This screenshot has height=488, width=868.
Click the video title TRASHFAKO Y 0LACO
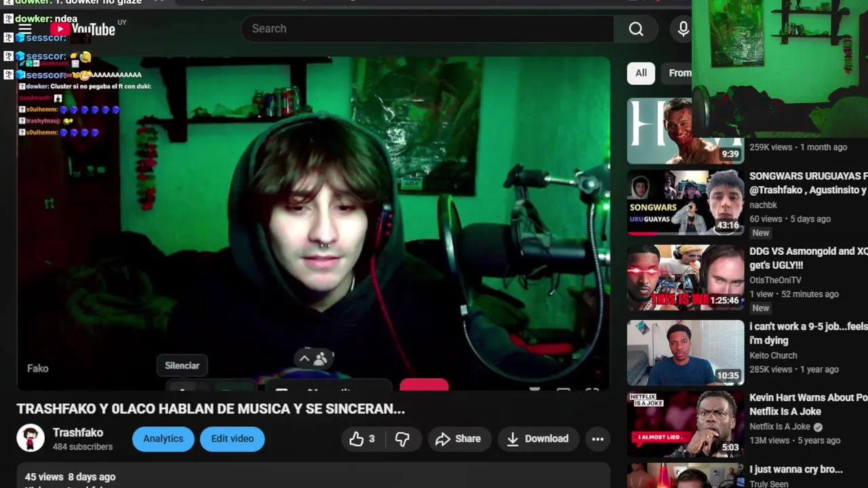coord(210,409)
